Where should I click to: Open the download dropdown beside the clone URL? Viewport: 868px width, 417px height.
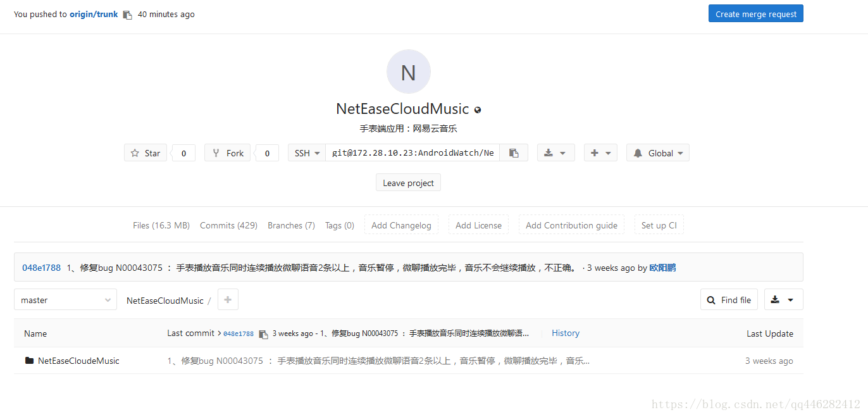point(556,153)
